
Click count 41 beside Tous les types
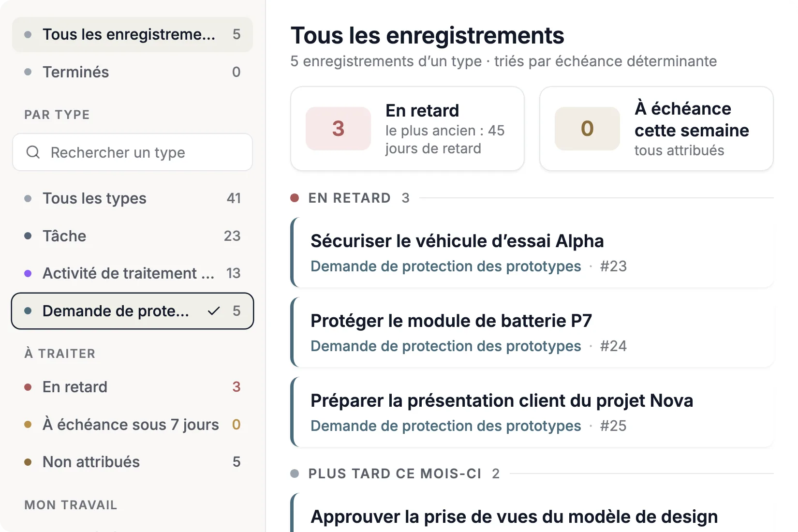coord(234,198)
